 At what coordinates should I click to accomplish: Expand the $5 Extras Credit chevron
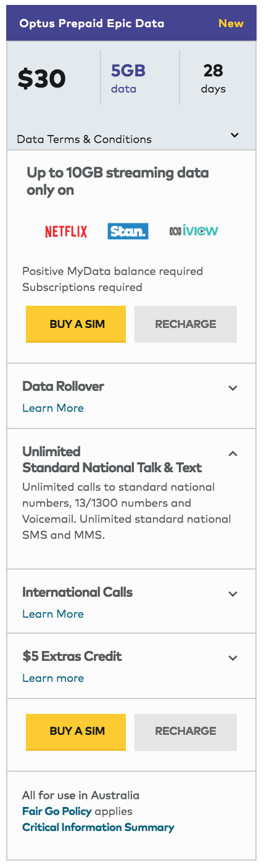tap(233, 658)
